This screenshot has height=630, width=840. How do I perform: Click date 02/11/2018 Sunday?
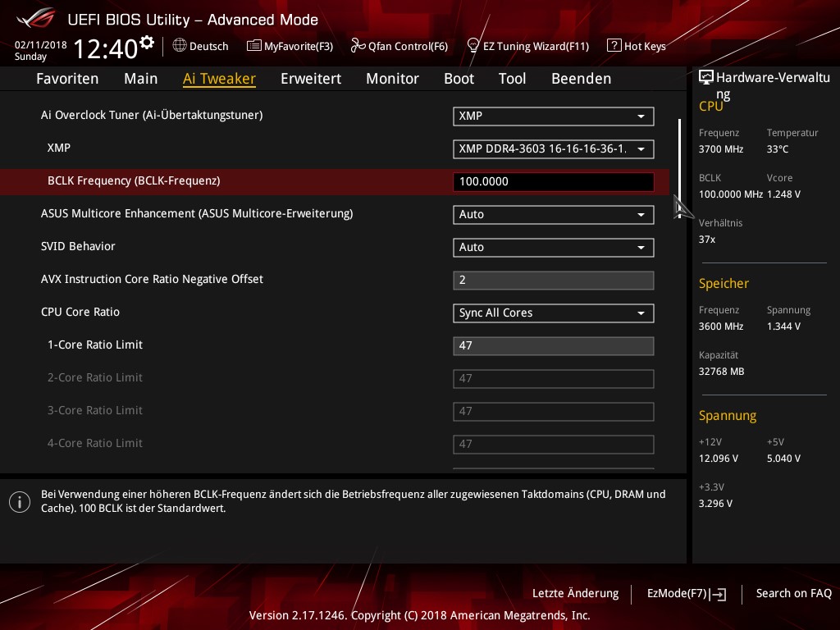(40, 51)
